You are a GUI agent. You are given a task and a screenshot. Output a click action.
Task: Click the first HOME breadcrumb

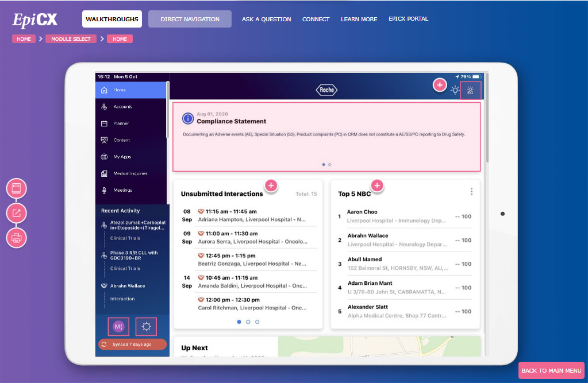click(24, 39)
